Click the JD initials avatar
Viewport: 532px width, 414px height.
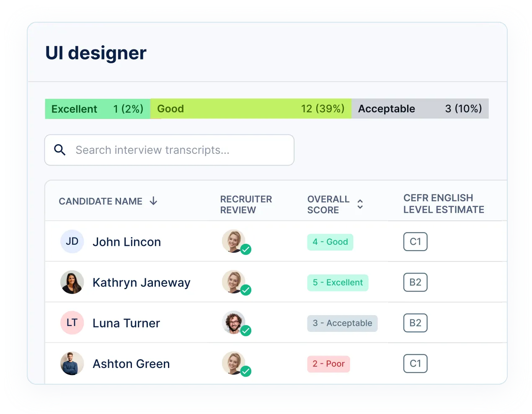[72, 242]
